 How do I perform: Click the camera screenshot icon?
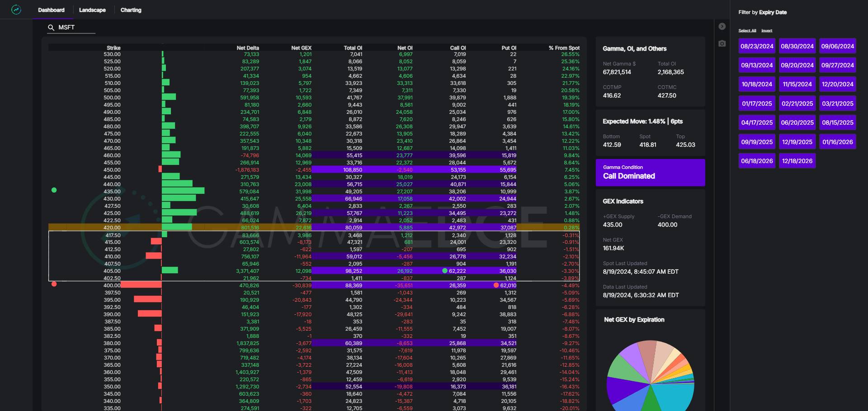(x=722, y=43)
